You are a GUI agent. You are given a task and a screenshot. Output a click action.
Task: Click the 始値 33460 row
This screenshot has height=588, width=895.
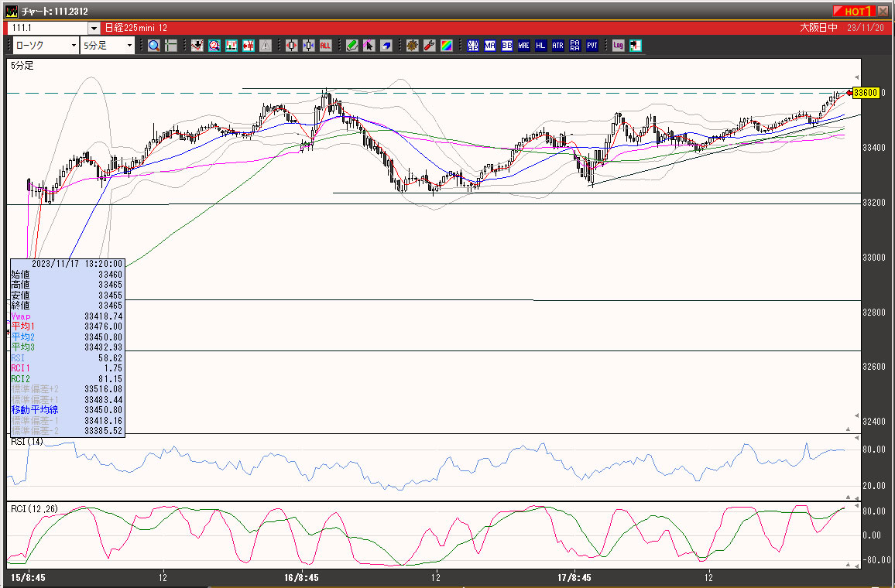click(x=67, y=275)
